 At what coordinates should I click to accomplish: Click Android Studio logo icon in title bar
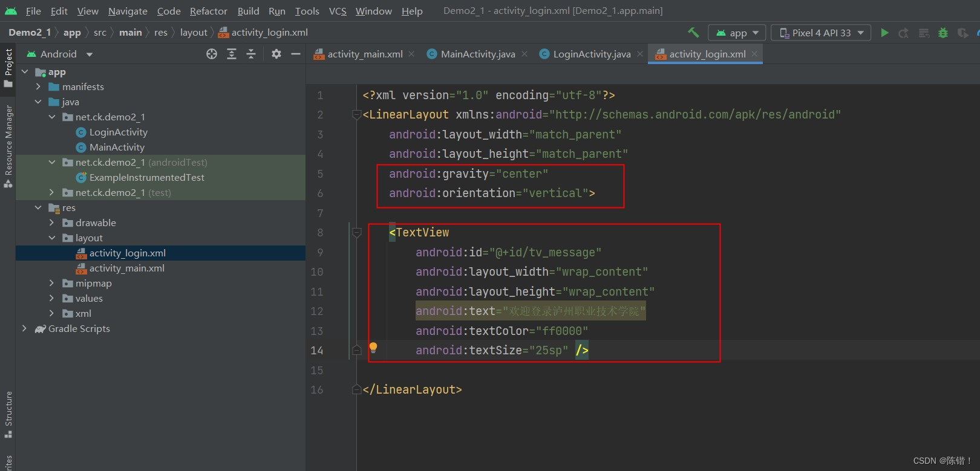click(x=11, y=11)
